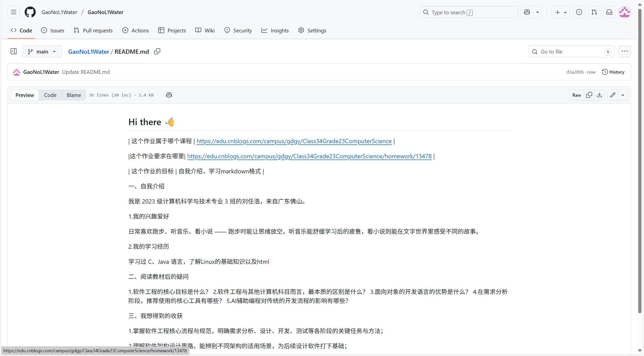The width and height of the screenshot is (644, 356).
Task: Open the Insights tab
Action: click(275, 30)
